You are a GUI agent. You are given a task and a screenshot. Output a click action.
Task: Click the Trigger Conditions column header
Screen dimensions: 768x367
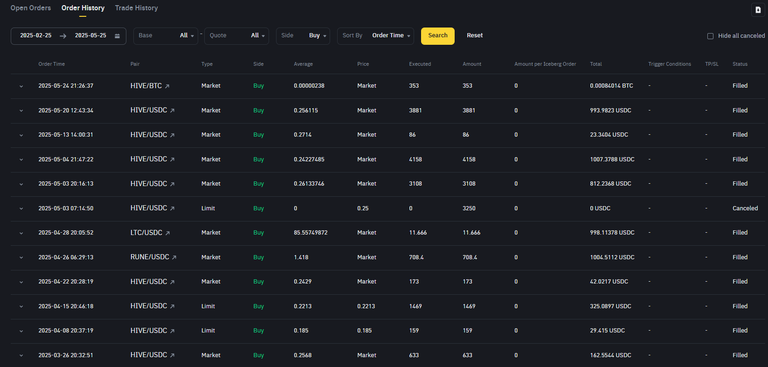pos(670,64)
